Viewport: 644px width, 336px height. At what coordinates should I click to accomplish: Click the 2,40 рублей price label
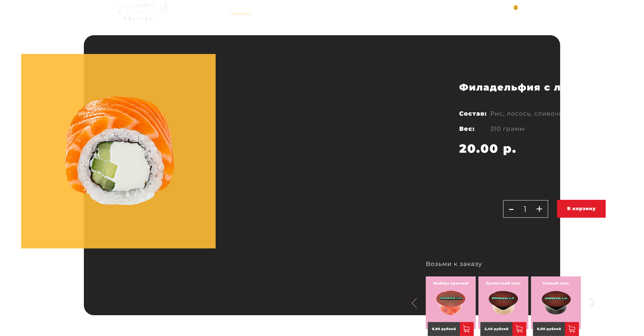(496, 329)
